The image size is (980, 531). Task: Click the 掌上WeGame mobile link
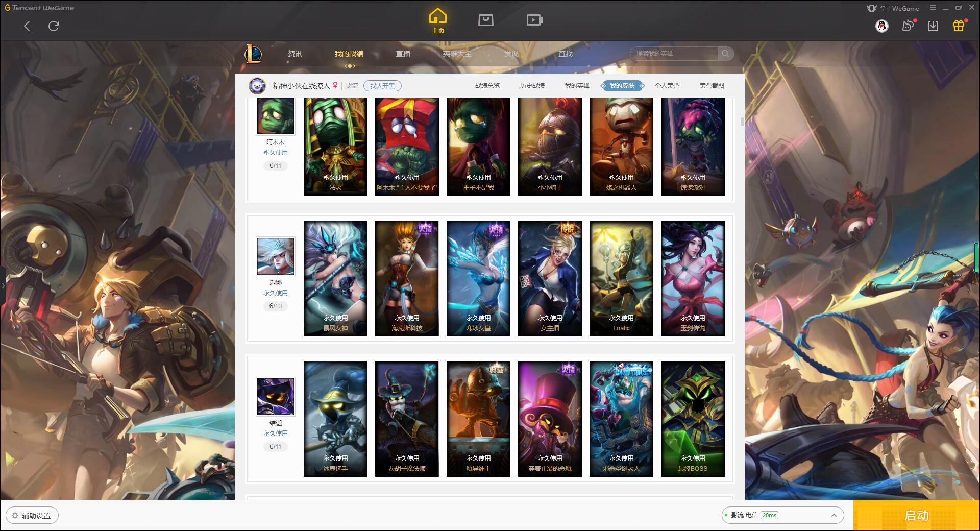pos(893,8)
